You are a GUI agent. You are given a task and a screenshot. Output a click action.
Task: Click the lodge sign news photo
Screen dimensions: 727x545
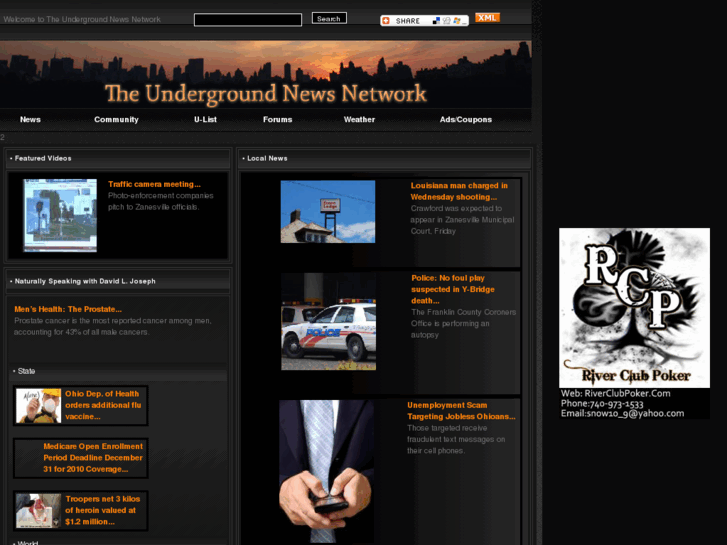point(328,212)
